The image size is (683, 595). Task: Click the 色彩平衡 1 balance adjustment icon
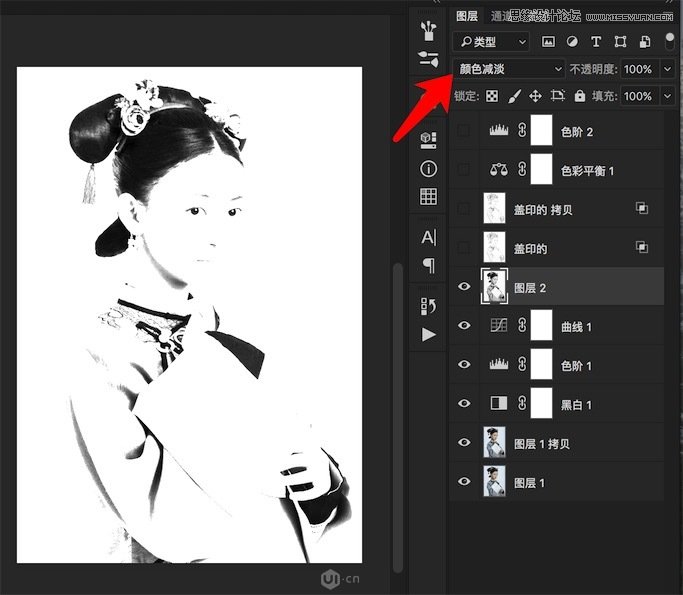[x=499, y=169]
